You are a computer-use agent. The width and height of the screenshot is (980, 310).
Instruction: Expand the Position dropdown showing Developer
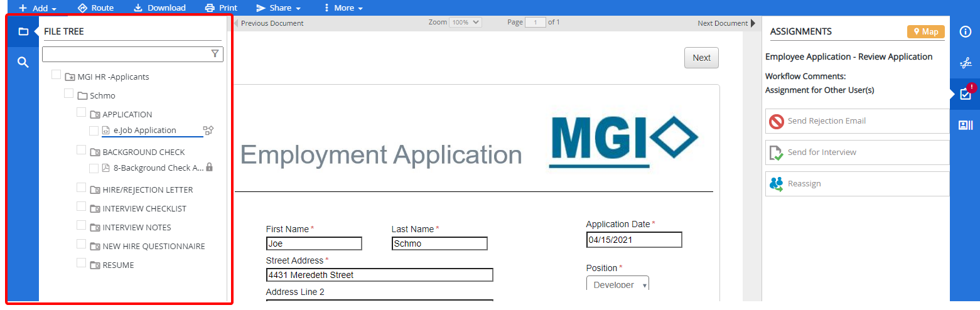pyautogui.click(x=618, y=284)
